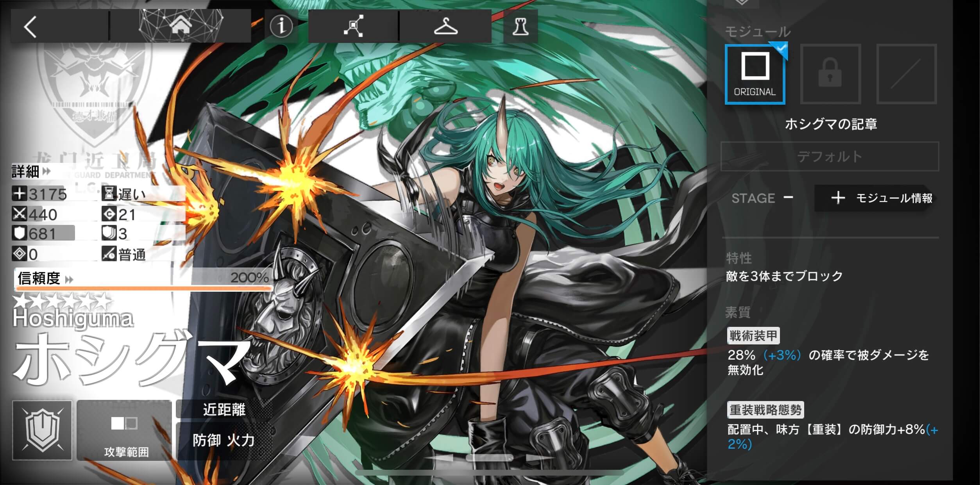Click the Hoshiguma English name
This screenshot has width=980, height=485.
point(73,319)
